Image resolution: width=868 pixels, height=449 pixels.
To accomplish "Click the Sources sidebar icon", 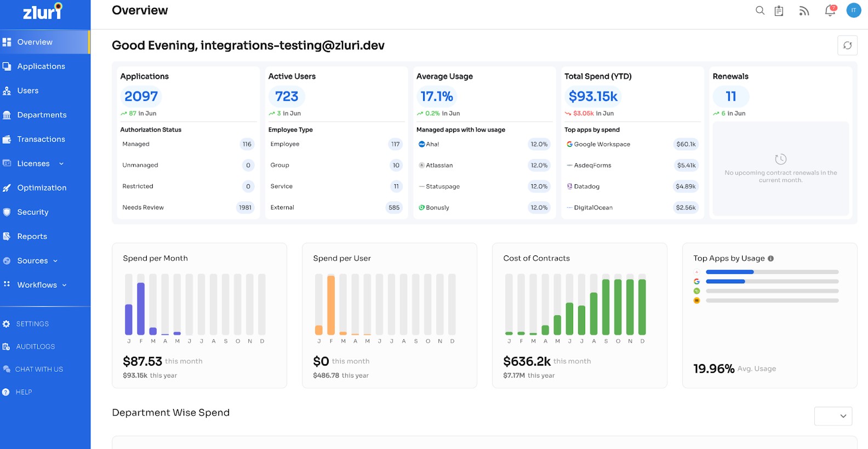I will (x=7, y=261).
